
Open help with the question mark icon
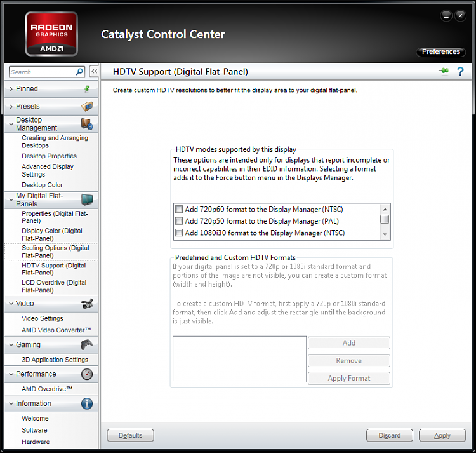(x=460, y=72)
